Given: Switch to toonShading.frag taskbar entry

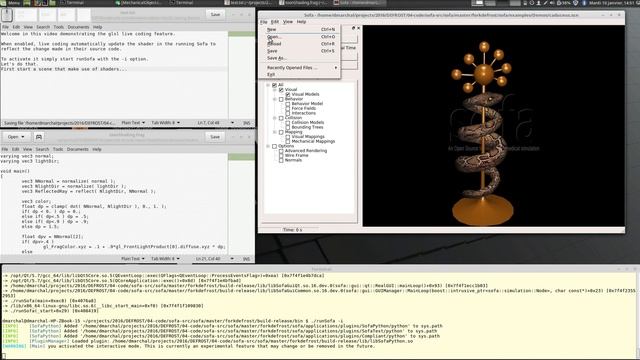Looking at the screenshot, I should [x=302, y=3].
